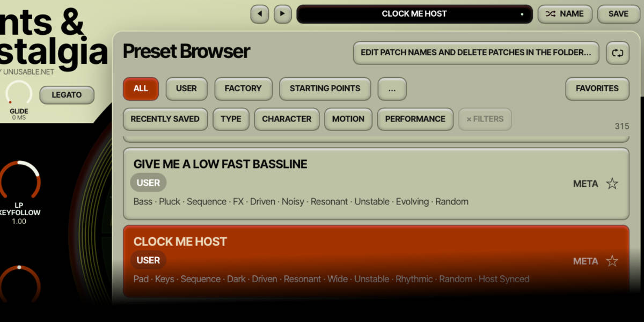Screen dimensions: 644x322
Task: Click META label on BASSLINE preset
Action: pyautogui.click(x=586, y=184)
